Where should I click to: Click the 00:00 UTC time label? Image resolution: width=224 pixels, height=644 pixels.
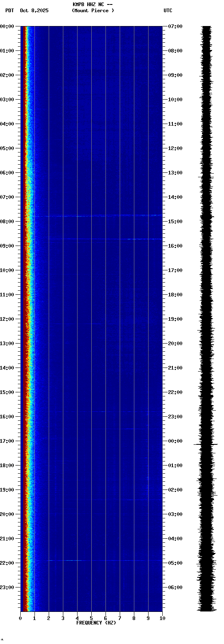coord(175,441)
